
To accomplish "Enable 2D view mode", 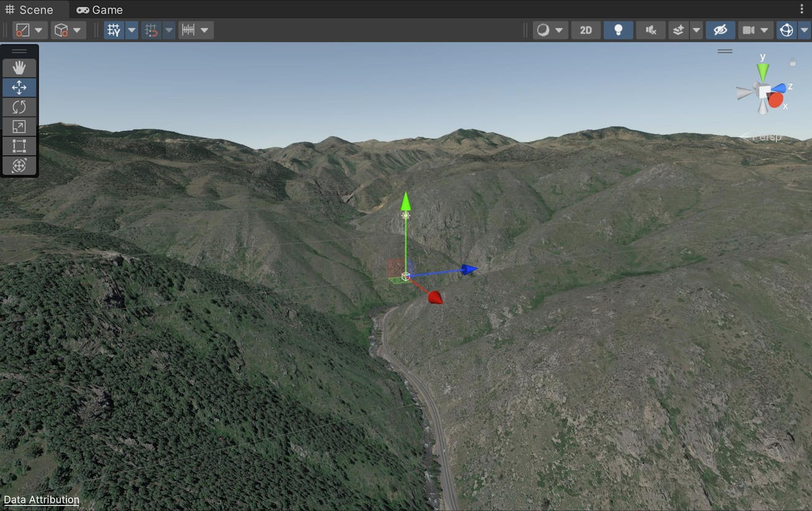I will coord(585,29).
